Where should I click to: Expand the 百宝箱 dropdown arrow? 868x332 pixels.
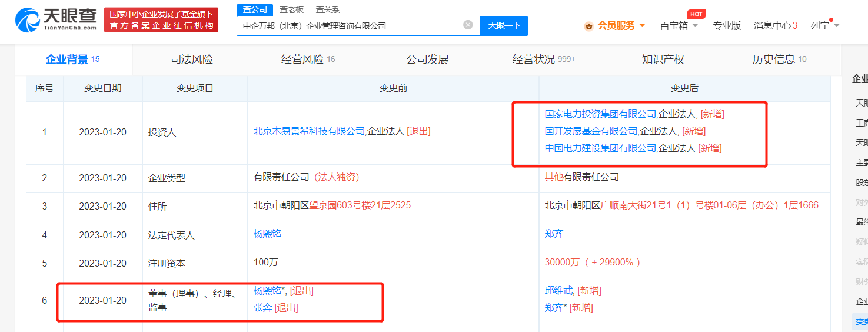point(695,25)
